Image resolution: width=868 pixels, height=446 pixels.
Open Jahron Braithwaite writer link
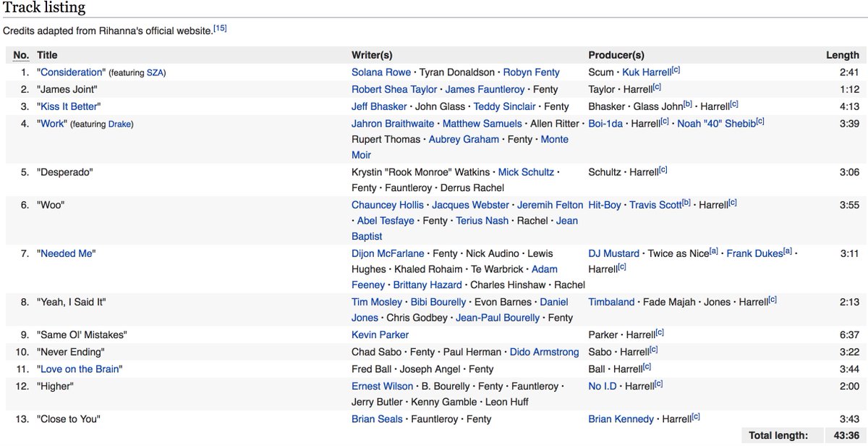coord(393,123)
